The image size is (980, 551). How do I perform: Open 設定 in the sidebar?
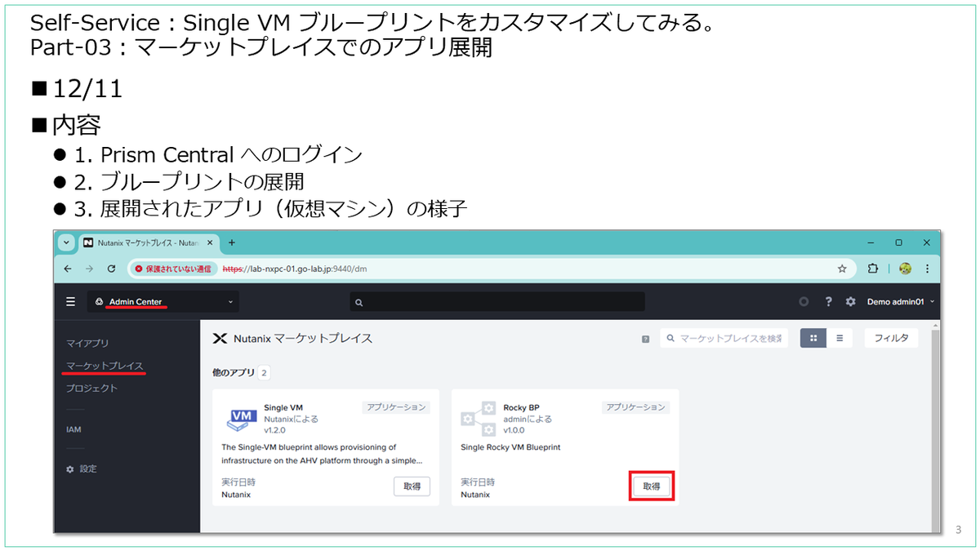(82, 469)
